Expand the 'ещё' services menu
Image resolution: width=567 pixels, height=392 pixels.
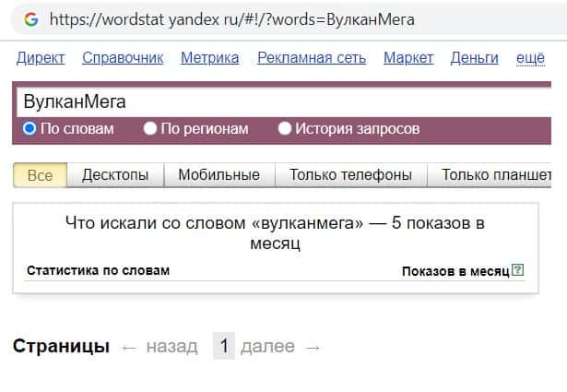pyautogui.click(x=530, y=58)
